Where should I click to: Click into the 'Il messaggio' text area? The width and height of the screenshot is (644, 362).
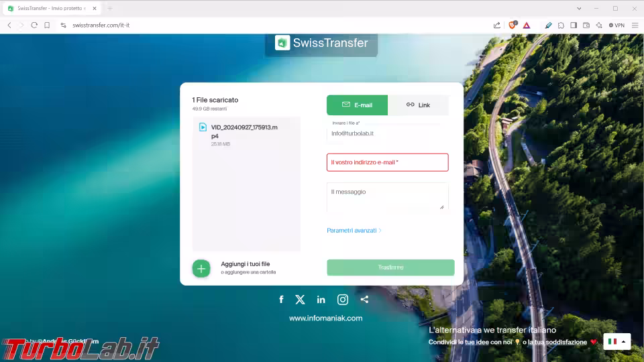387,197
